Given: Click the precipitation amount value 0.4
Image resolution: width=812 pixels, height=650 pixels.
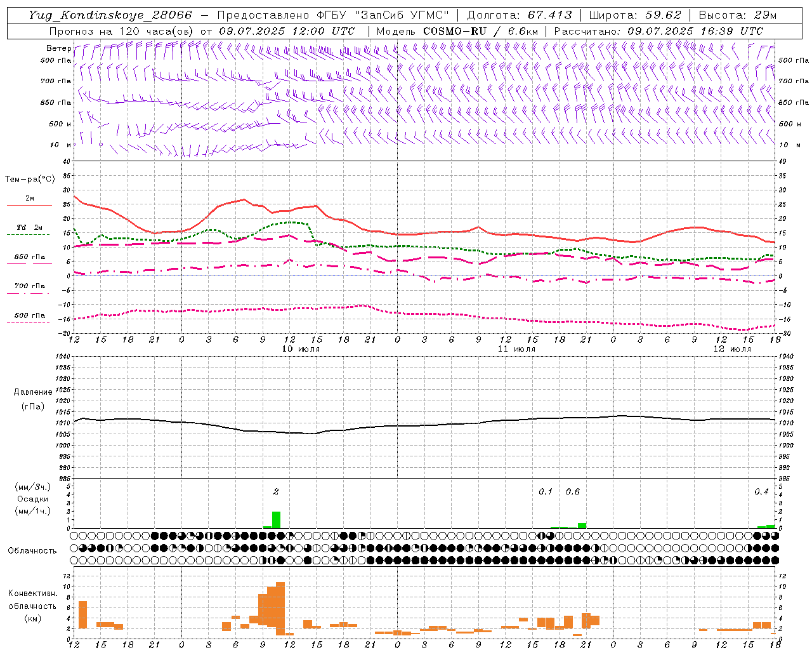Looking at the screenshot, I should 761,491.
